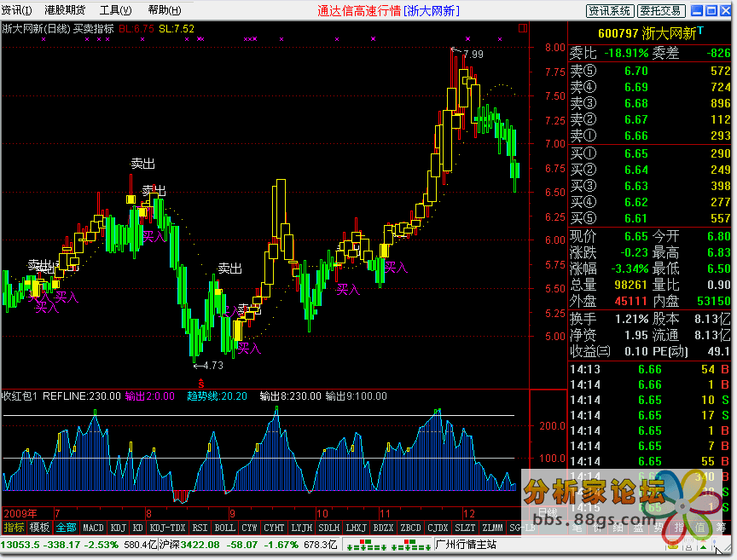Click the 14:13 6.66 54 B tick row
Screen dimensions: 737x560
pyautogui.click(x=649, y=369)
